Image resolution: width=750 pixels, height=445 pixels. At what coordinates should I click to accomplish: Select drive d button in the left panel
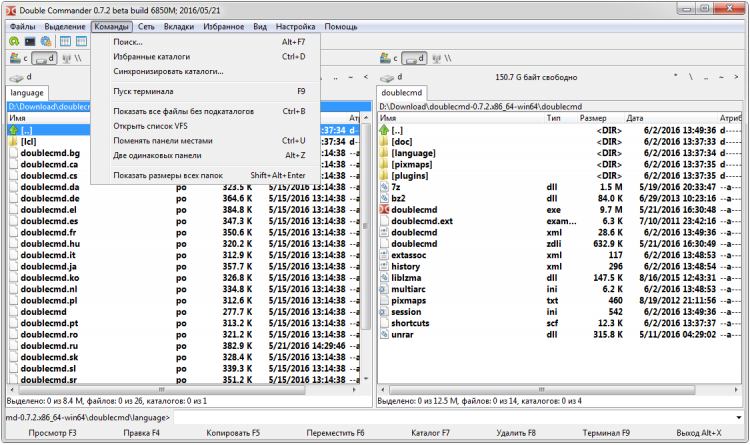pos(44,58)
